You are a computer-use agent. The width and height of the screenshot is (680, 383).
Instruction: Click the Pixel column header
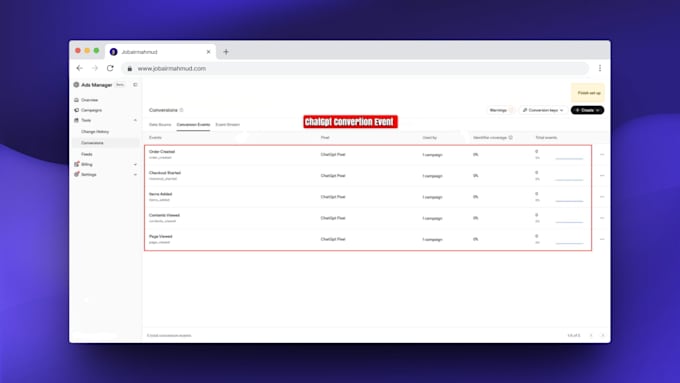click(325, 137)
